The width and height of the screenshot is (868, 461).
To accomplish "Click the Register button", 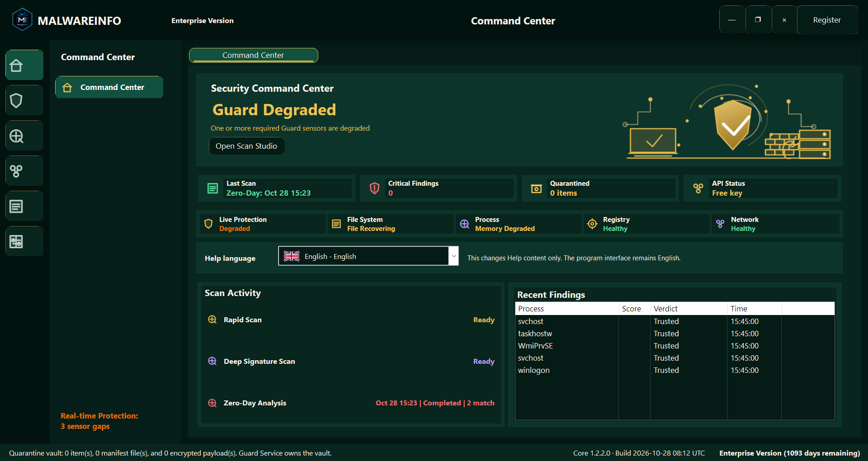I will [827, 20].
